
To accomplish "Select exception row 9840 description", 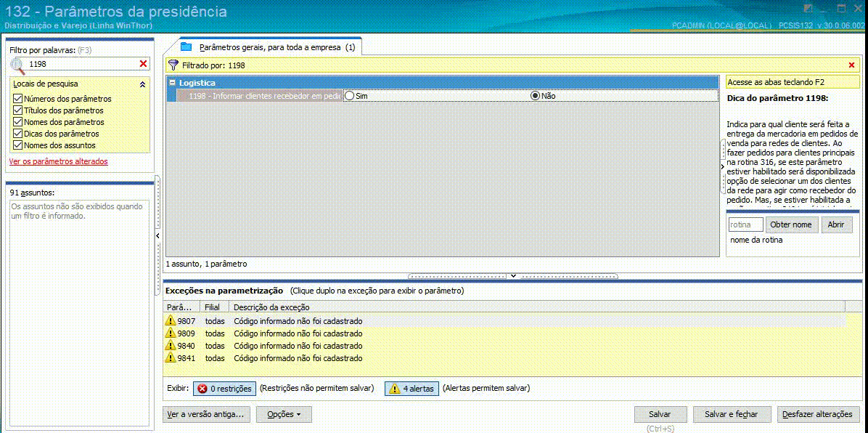I will point(298,346).
